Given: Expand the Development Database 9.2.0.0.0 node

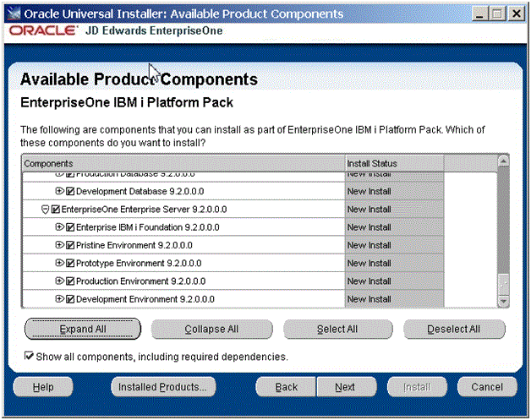Looking at the screenshot, I should (59, 191).
